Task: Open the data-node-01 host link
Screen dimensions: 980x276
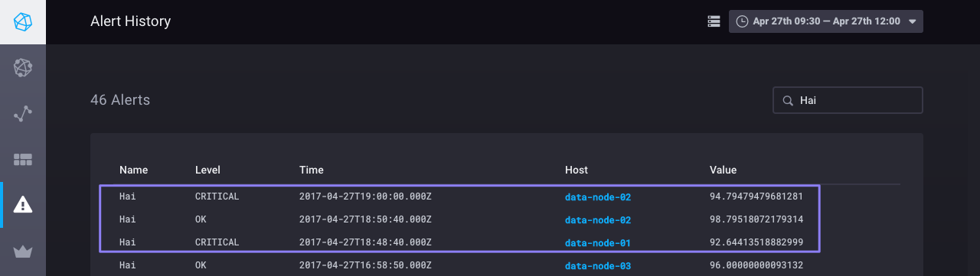Action: 598,243
